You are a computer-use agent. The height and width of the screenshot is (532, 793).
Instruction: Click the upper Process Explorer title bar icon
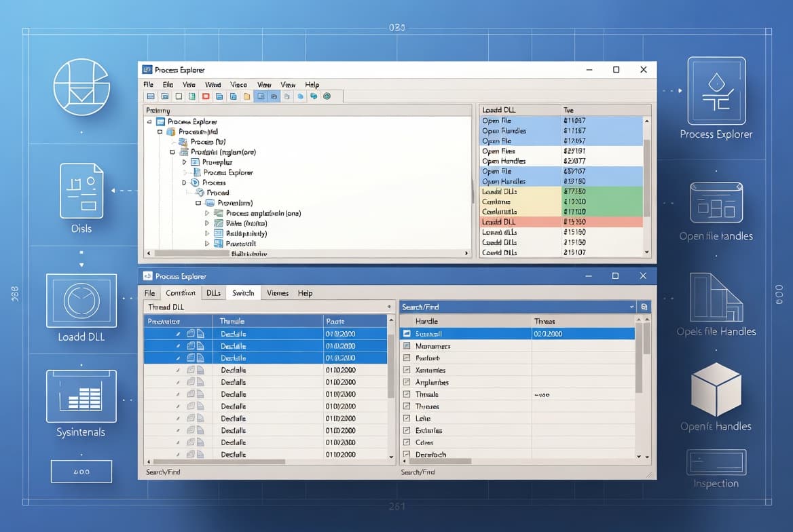pyautogui.click(x=147, y=70)
